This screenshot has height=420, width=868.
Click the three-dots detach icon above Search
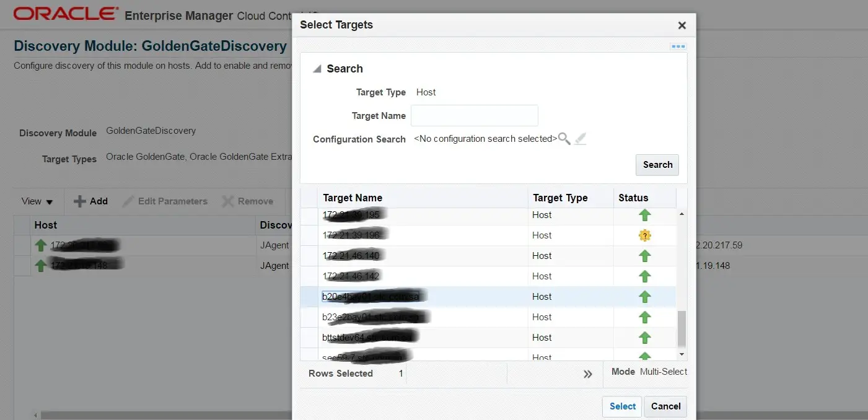[678, 46]
